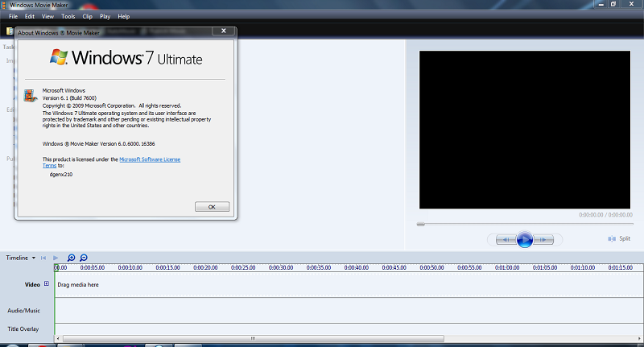Click the Windows Start orb

pyautogui.click(x=11, y=345)
